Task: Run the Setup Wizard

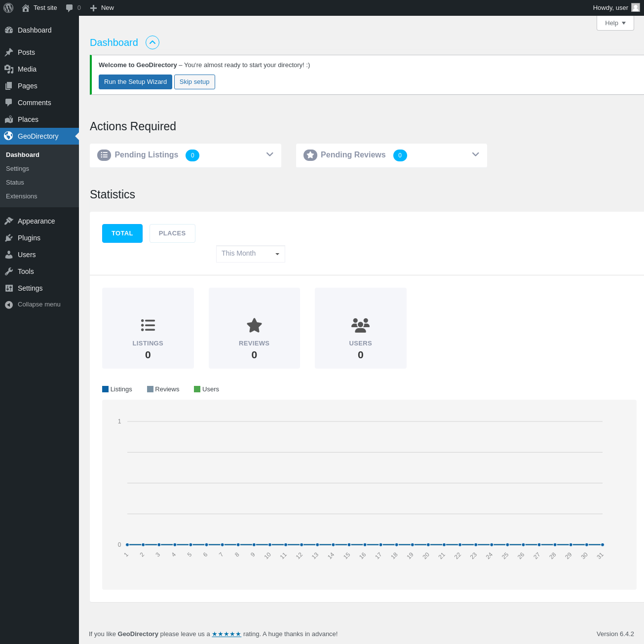Action: click(x=135, y=82)
